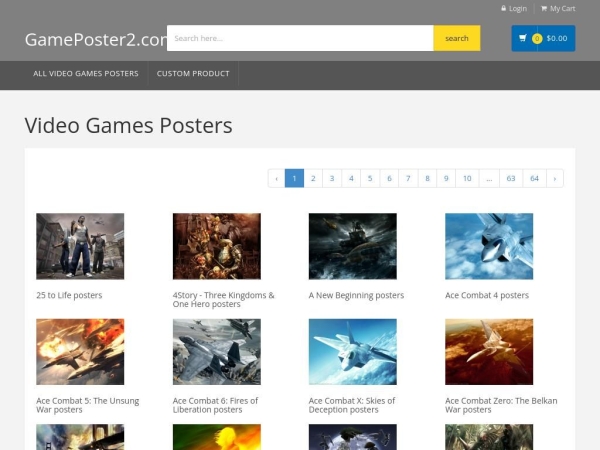Open Ace Combat 6 Fires of Liberation thumbnail
Image resolution: width=600 pixels, height=450 pixels.
217,352
